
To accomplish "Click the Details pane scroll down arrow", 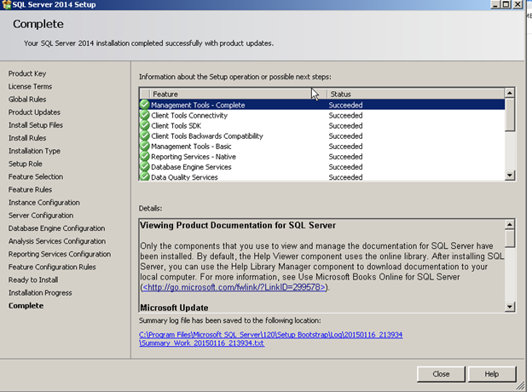I will click(510, 307).
